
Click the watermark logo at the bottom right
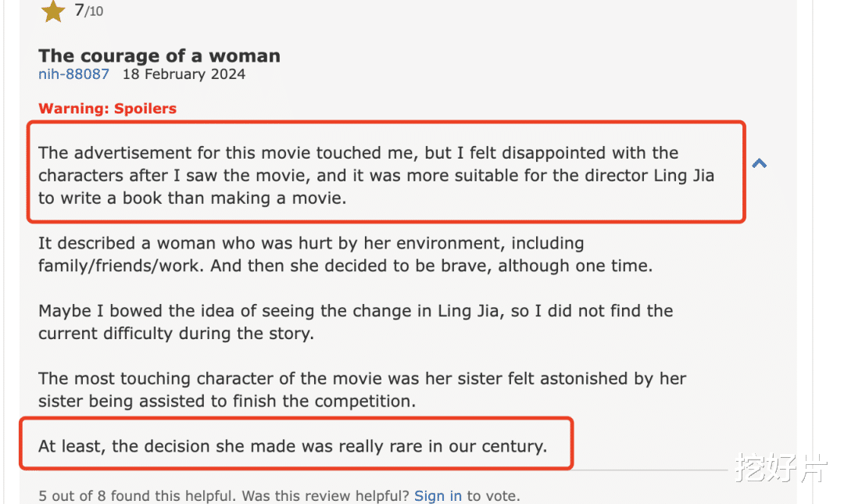point(780,469)
